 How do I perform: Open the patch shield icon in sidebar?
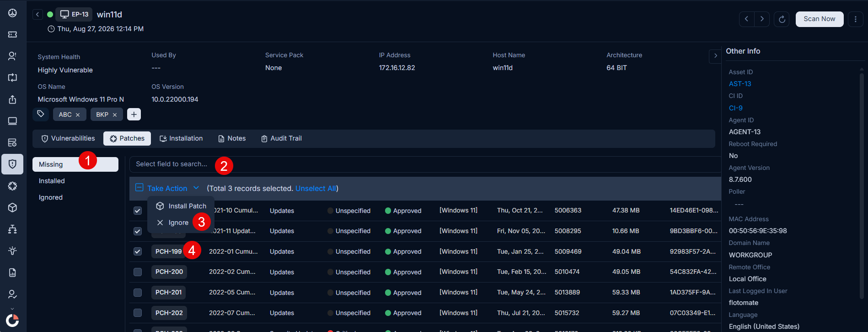[12, 164]
